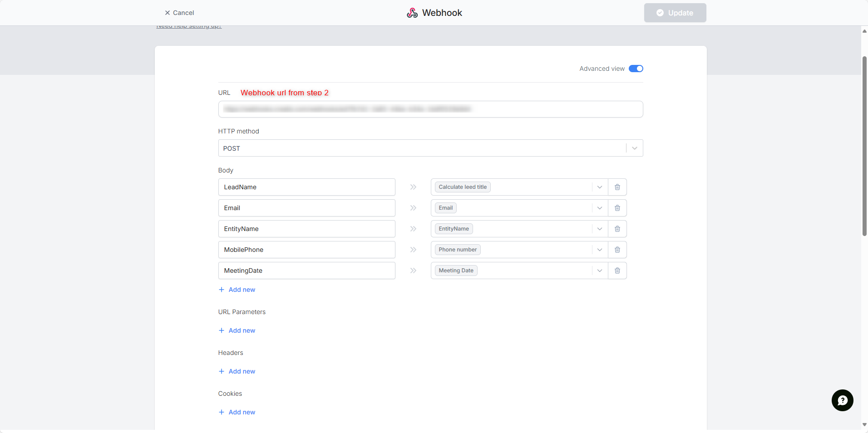Click the Update button
The image size is (868, 433).
[x=675, y=13]
